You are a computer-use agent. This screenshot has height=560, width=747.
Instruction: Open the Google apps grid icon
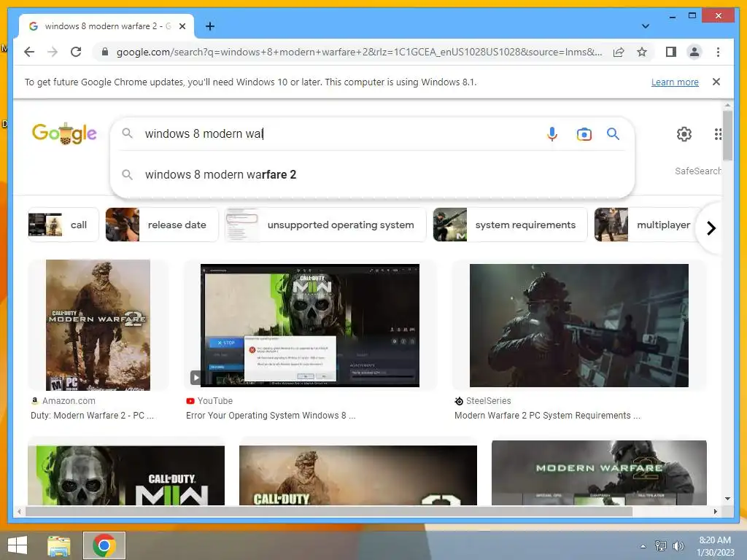point(718,134)
